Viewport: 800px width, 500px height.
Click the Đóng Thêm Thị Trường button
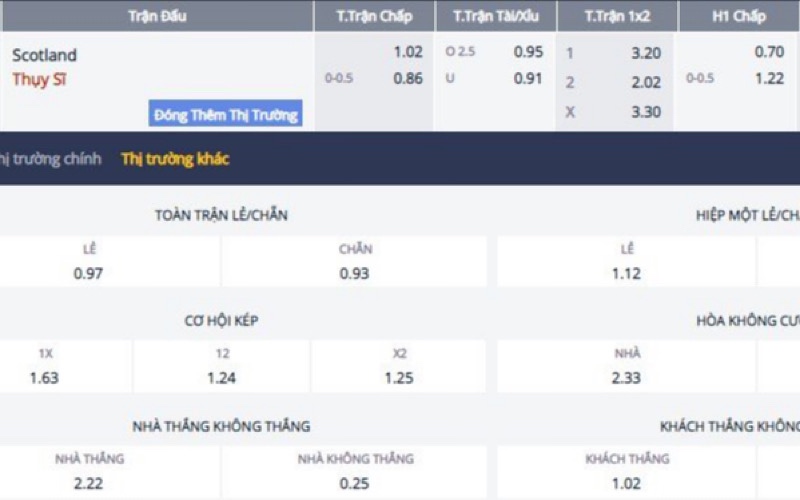(x=226, y=114)
